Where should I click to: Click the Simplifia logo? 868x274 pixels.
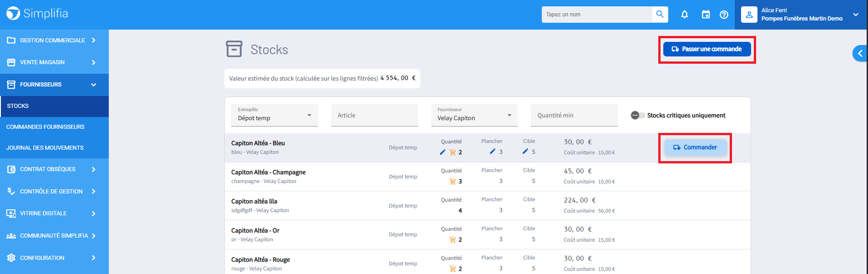tap(37, 14)
